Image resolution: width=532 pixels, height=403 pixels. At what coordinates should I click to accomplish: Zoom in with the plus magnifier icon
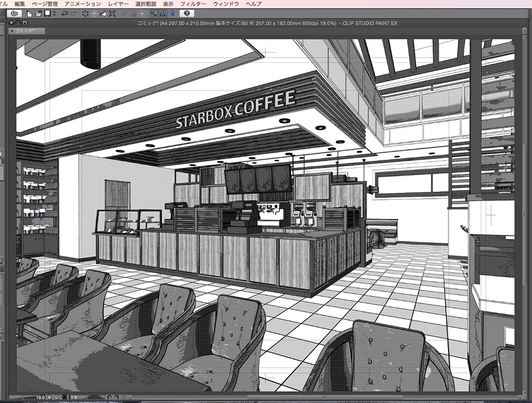tap(57, 397)
